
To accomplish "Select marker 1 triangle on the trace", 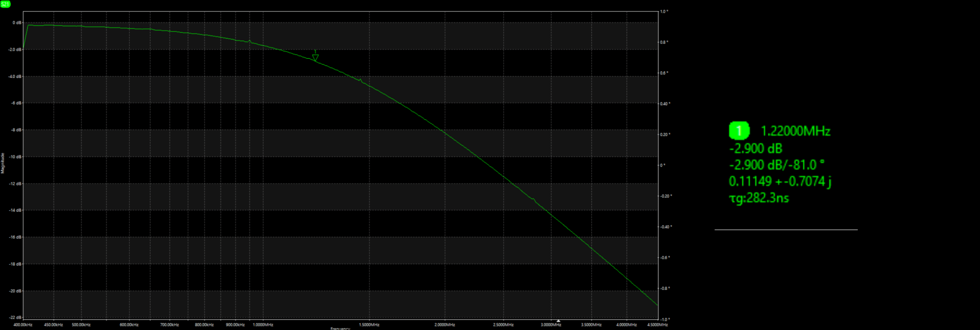I will pyautogui.click(x=315, y=57).
